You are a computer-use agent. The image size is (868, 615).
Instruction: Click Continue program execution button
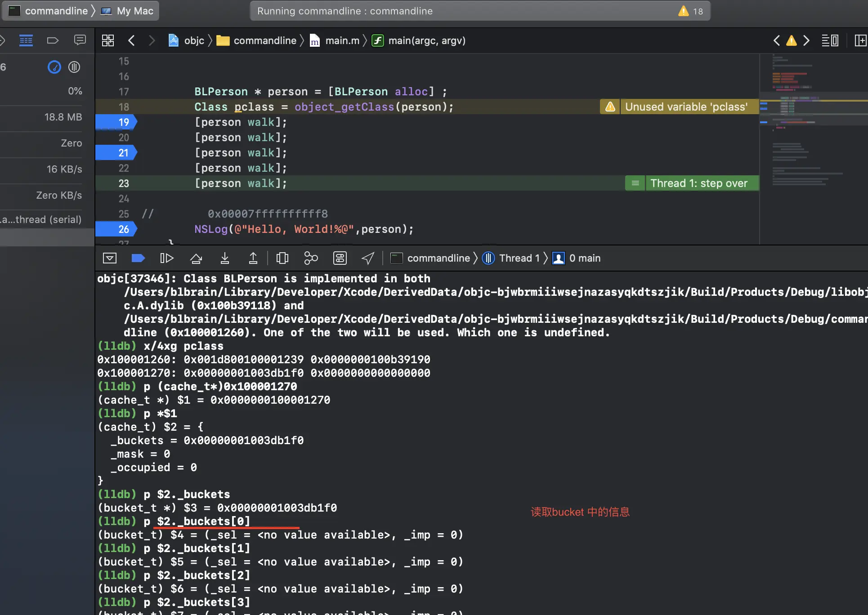click(x=166, y=258)
